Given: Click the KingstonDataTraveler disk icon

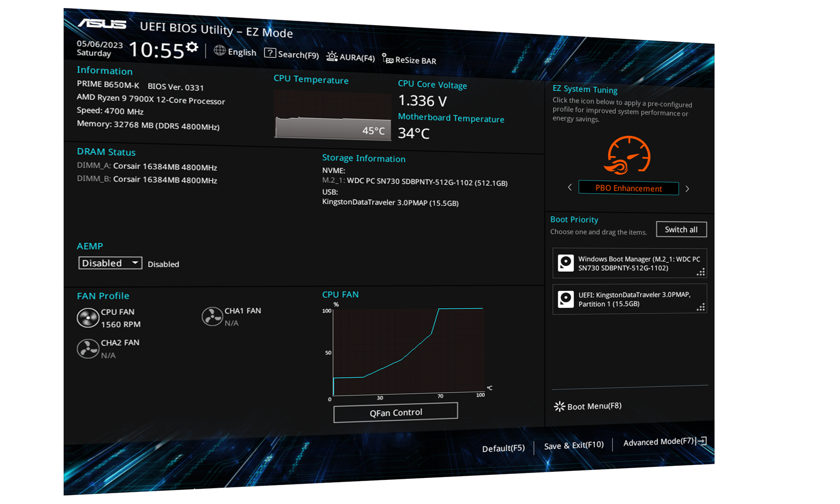Looking at the screenshot, I should click(x=566, y=299).
